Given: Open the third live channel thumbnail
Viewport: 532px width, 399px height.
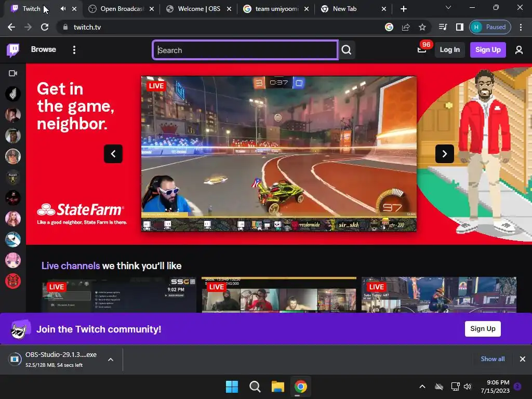Looking at the screenshot, I should pos(438,295).
